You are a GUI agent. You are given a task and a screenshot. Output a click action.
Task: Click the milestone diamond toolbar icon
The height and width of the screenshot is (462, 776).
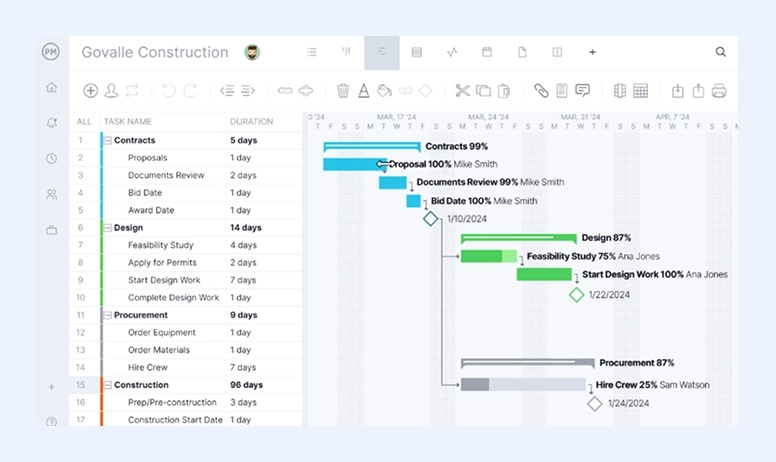pyautogui.click(x=426, y=91)
